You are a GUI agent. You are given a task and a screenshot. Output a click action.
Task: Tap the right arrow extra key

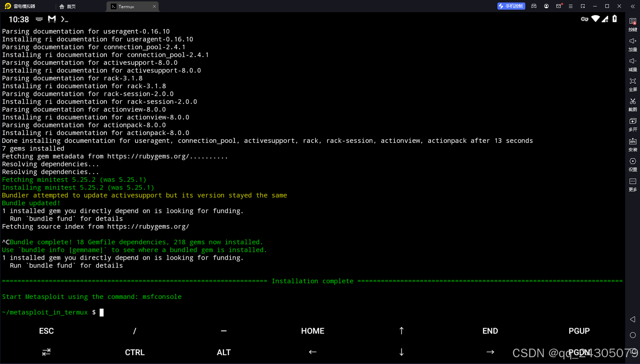click(x=490, y=352)
